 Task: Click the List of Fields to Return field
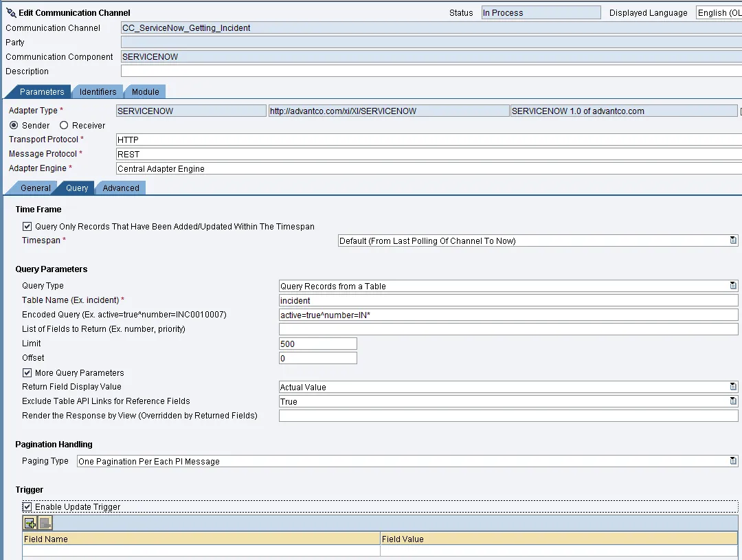[x=508, y=329]
